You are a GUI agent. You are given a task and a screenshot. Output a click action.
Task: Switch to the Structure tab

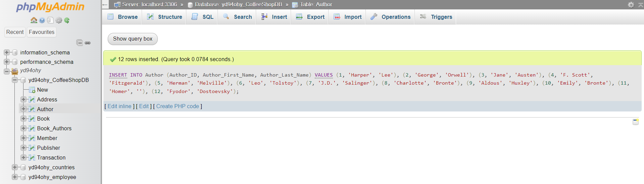164,17
